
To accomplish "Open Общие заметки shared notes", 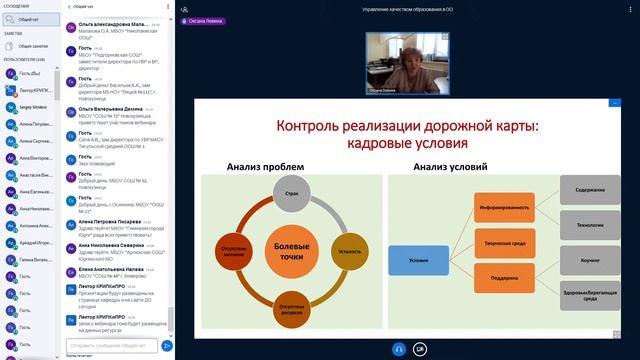I will 31,47.
